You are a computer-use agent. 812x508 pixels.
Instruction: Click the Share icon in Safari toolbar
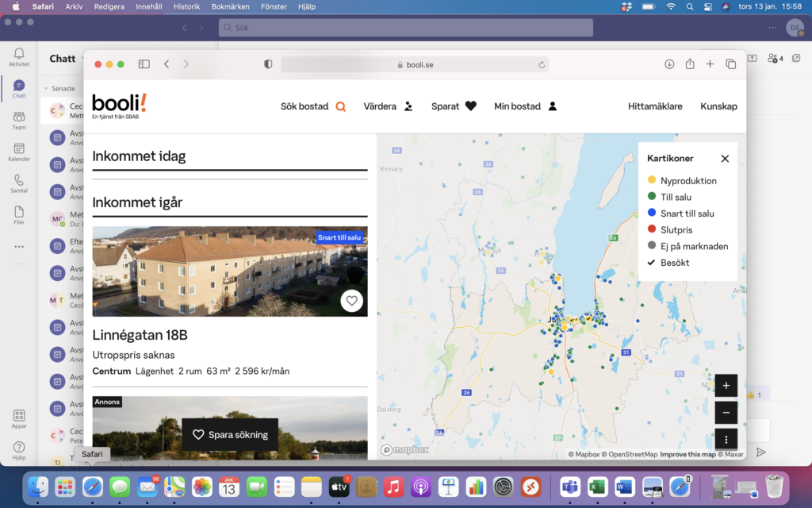[690, 63]
